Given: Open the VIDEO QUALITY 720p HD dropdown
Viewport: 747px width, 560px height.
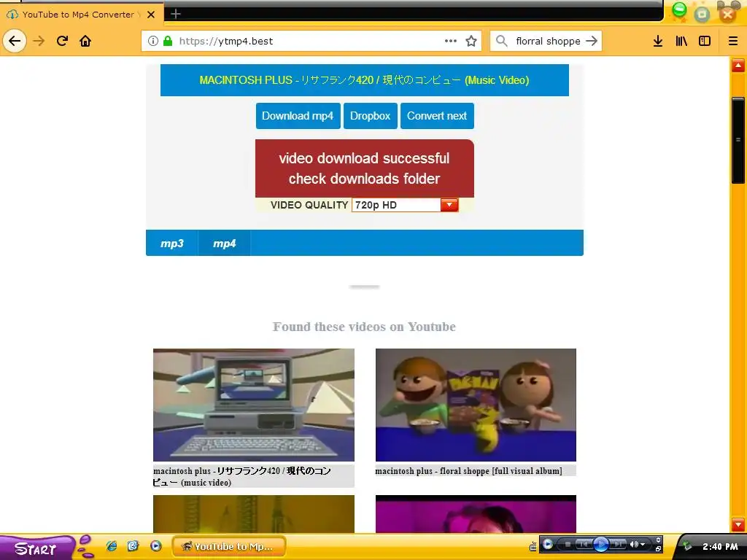Looking at the screenshot, I should click(x=405, y=205).
